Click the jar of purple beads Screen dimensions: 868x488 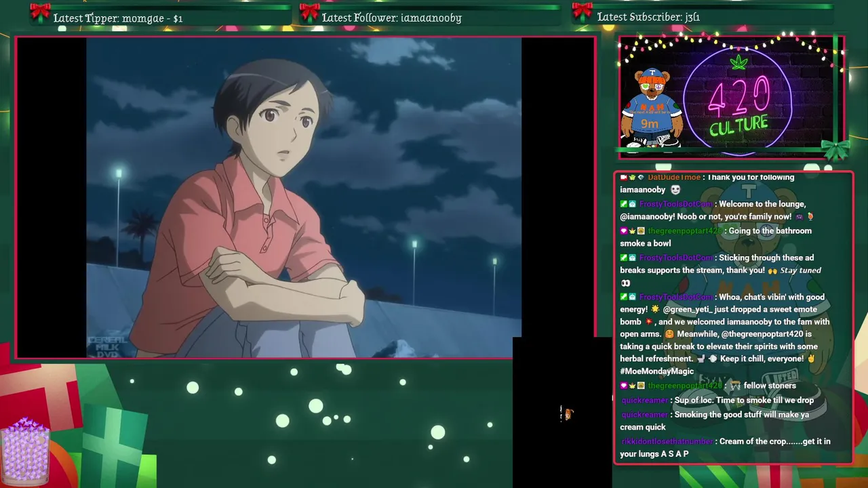click(x=26, y=452)
